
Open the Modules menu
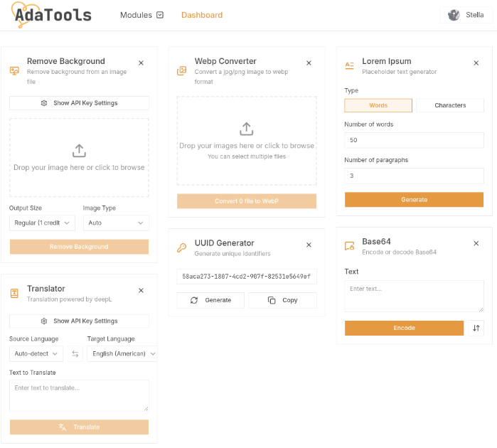click(x=141, y=15)
